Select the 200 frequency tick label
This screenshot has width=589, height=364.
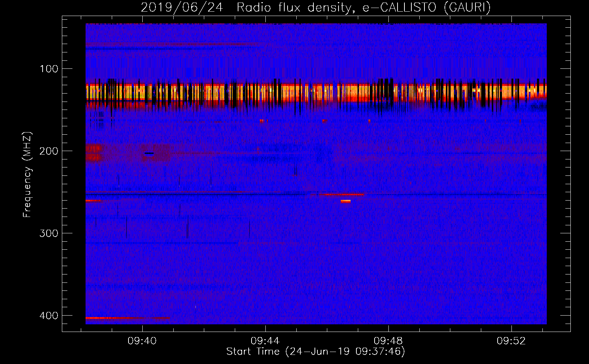[49, 151]
